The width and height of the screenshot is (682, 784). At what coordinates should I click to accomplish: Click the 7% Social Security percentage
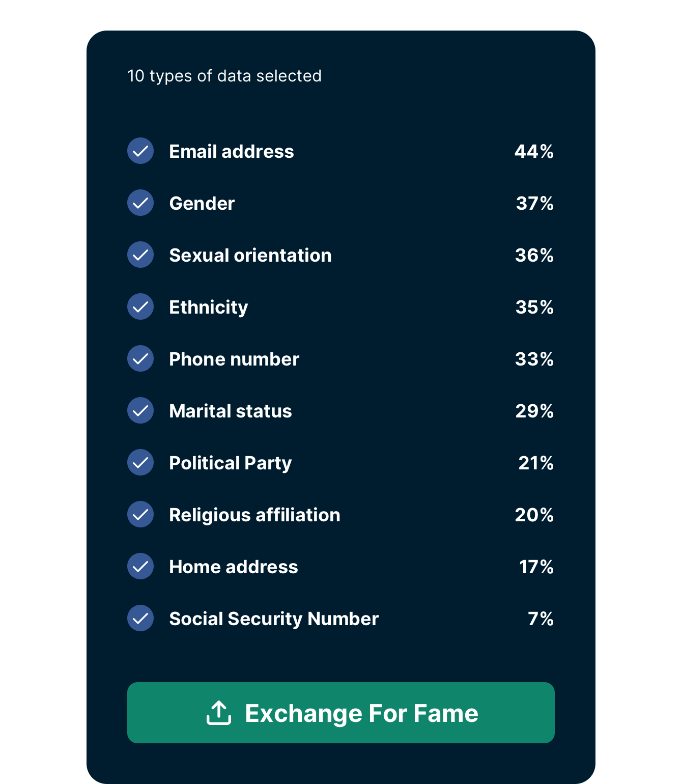point(541,619)
